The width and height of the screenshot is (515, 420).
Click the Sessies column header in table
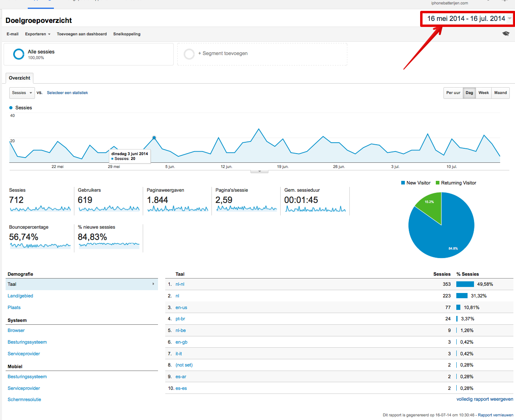point(442,274)
